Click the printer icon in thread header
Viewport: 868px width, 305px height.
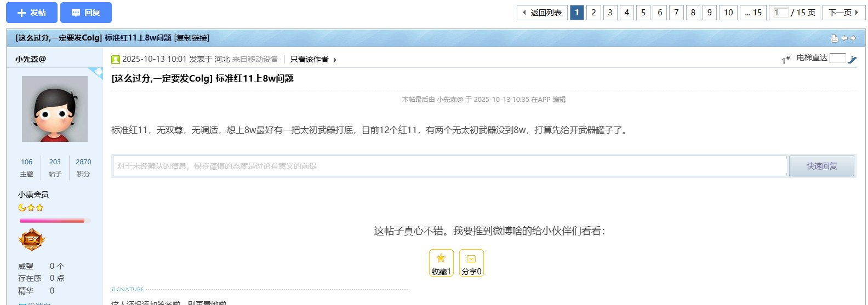click(x=834, y=38)
